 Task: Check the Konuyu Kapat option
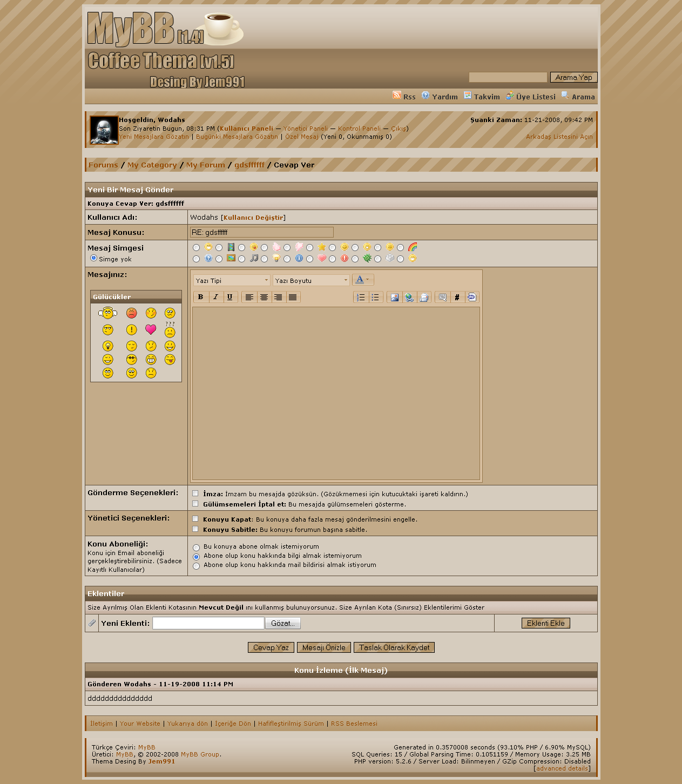pos(195,519)
